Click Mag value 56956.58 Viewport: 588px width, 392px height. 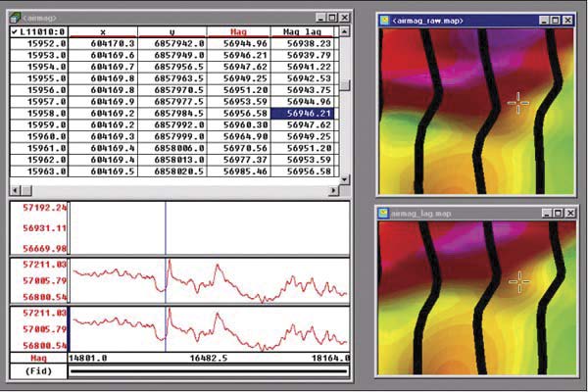[x=245, y=114]
